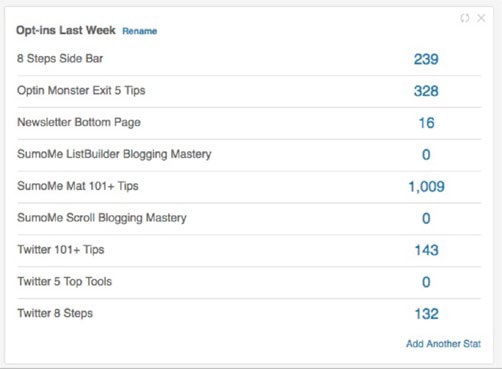Rename the Opt-ins Last Week widget
The height and width of the screenshot is (369, 502).
pyautogui.click(x=140, y=31)
